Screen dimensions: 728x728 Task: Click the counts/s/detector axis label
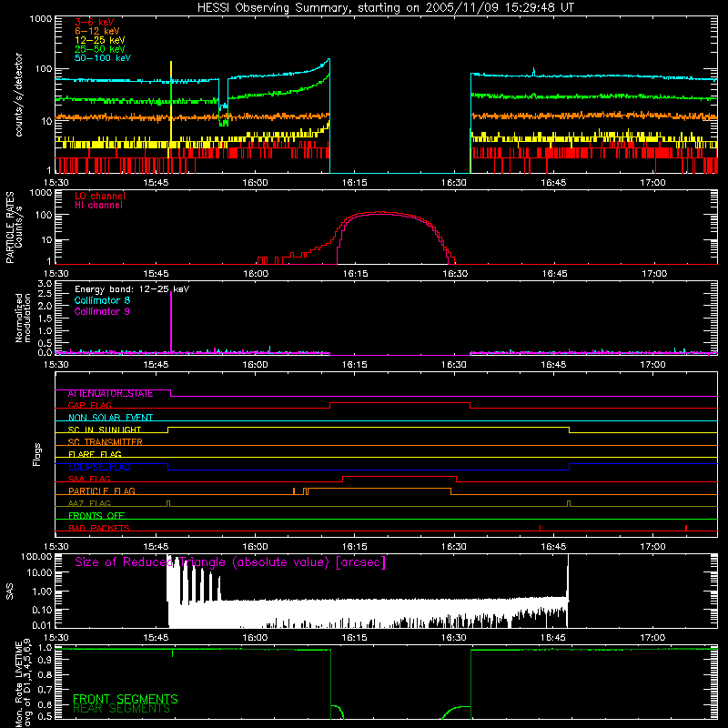(19, 95)
